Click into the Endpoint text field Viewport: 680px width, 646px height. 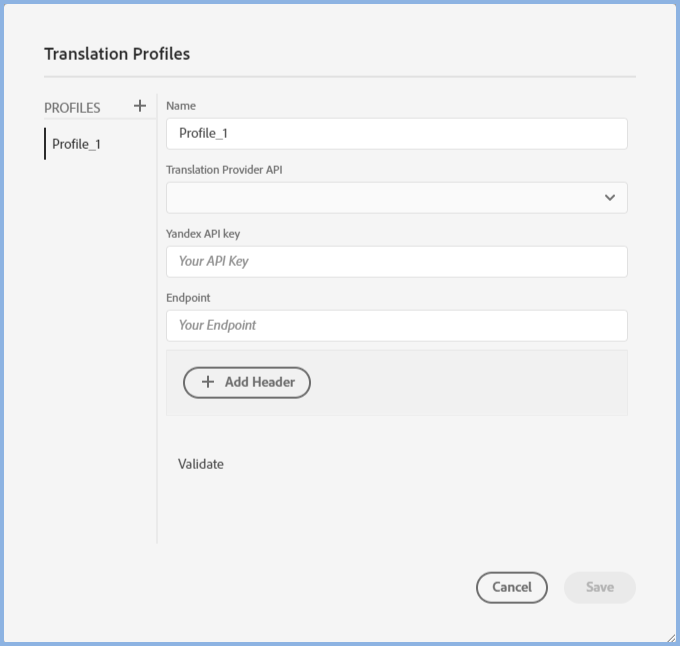(x=396, y=326)
